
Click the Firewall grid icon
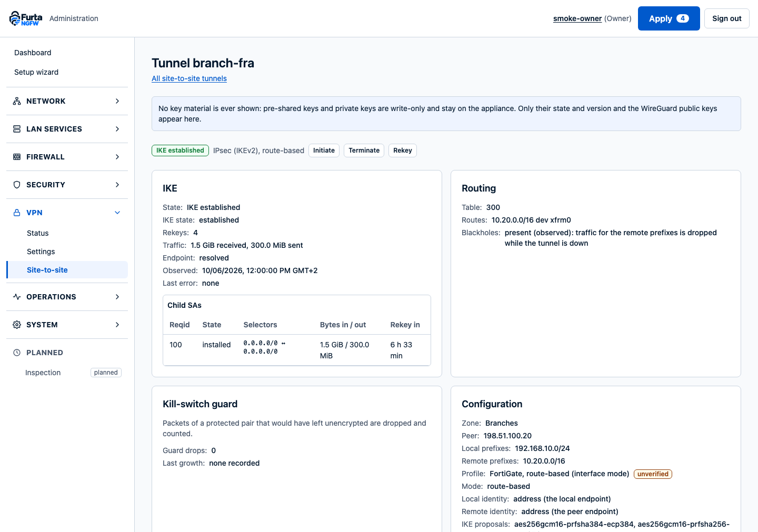(x=17, y=157)
